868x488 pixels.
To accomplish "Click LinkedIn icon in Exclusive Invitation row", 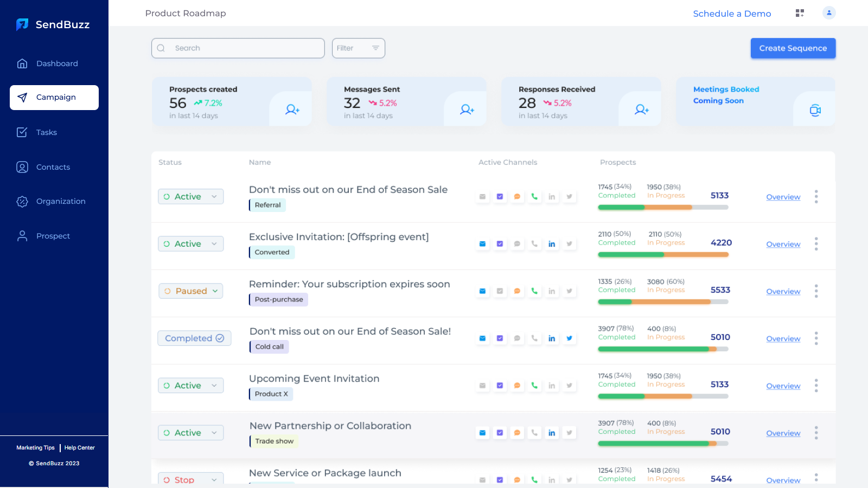I will tap(552, 244).
